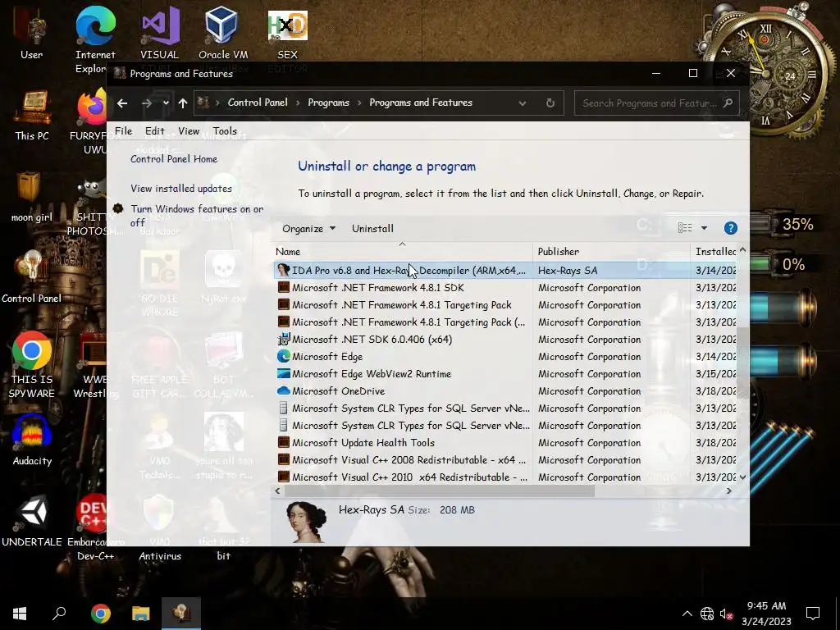Screen dimensions: 840x630
Task: Click the Control Panel breadcrumb
Action: 258,103
